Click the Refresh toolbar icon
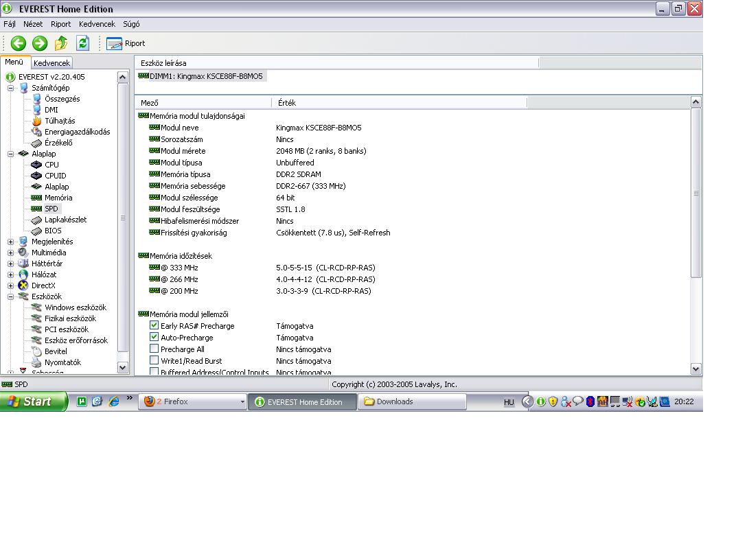The width and height of the screenshot is (747, 560). pos(83,43)
